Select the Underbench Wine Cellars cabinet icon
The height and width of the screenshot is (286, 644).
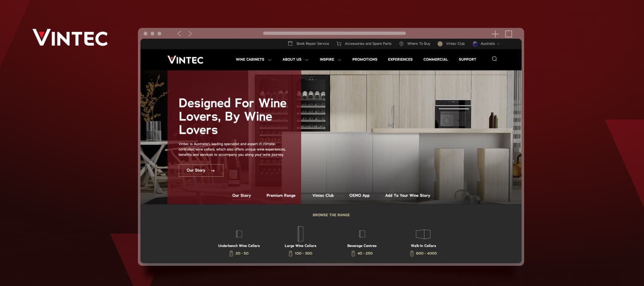(x=239, y=233)
